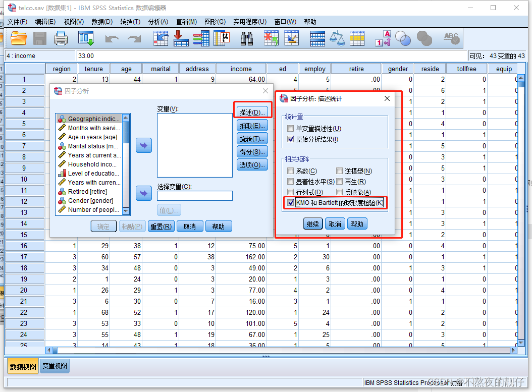Screen dimensions: 532x392
Task: Click the 旋转(T)... button
Action: click(252, 139)
